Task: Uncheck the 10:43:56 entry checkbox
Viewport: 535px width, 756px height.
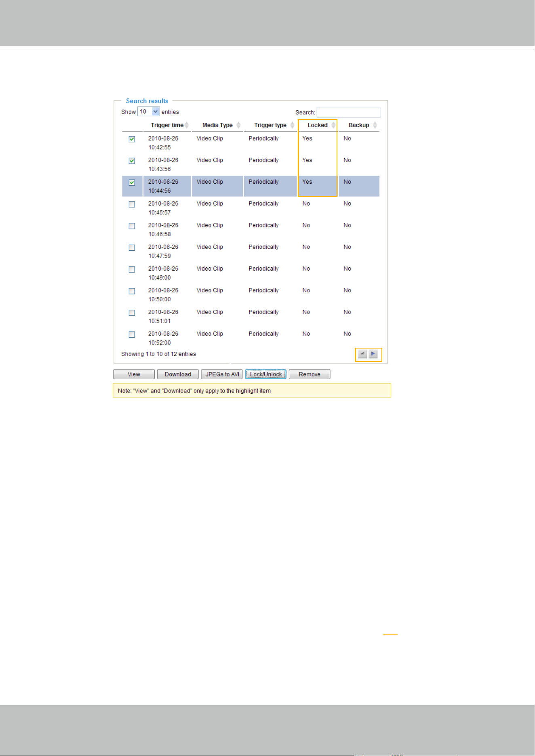Action: point(132,161)
